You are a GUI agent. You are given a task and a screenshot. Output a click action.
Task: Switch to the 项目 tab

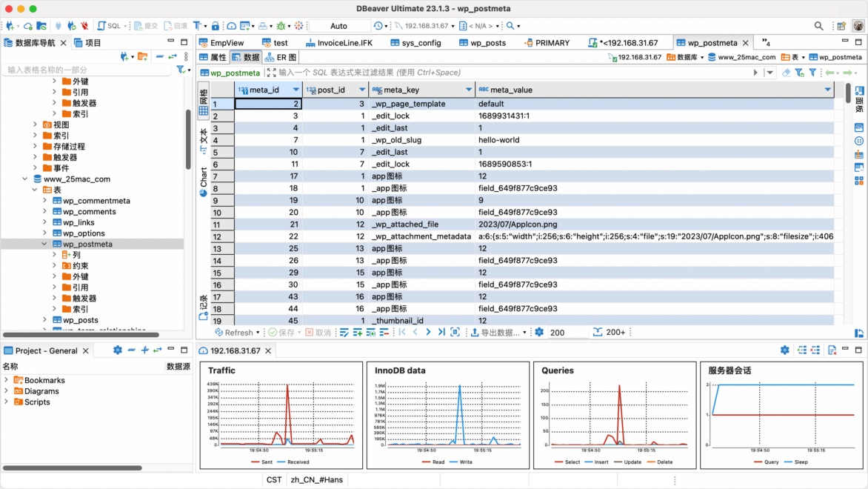click(x=87, y=43)
